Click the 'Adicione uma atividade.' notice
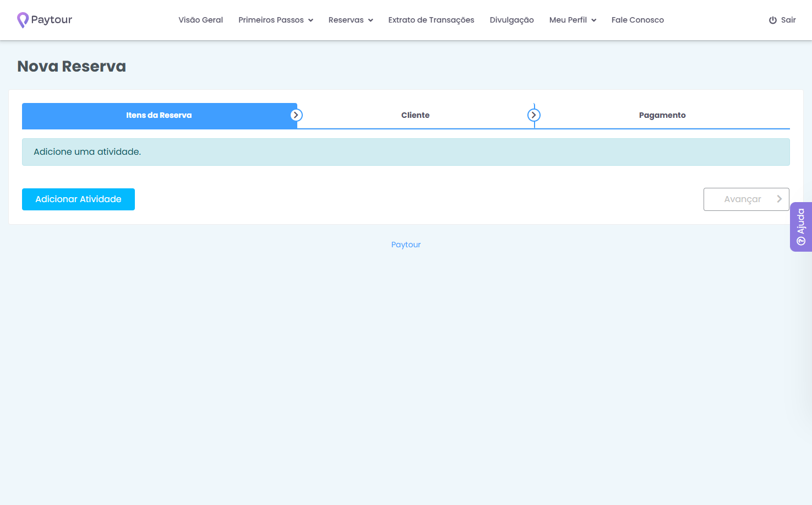This screenshot has height=505, width=812. [x=406, y=152]
